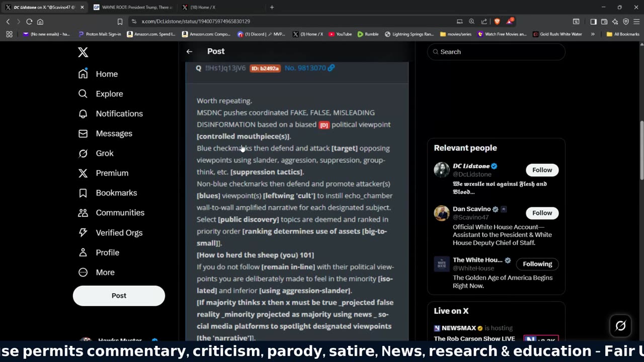Open Communities in the sidebar

tap(111, 213)
